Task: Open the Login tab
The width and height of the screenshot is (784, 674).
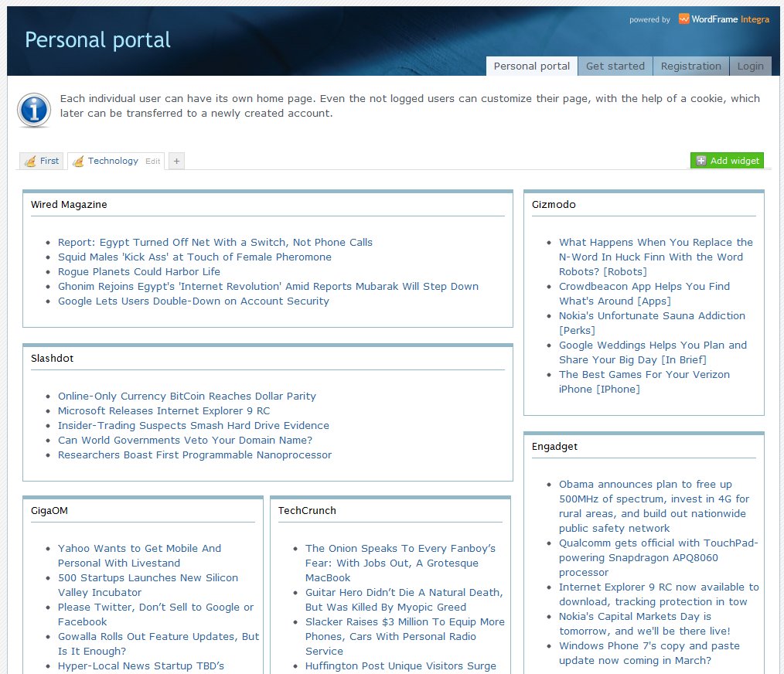Action: point(751,66)
